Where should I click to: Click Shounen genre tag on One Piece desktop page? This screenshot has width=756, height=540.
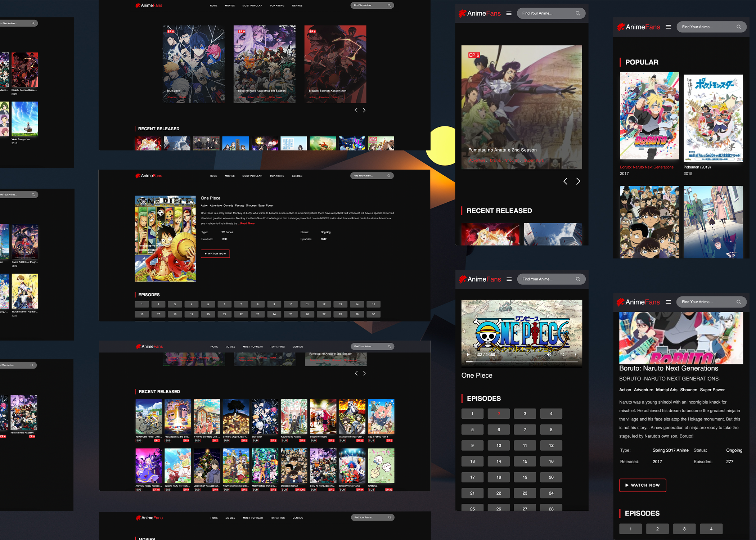pos(251,206)
